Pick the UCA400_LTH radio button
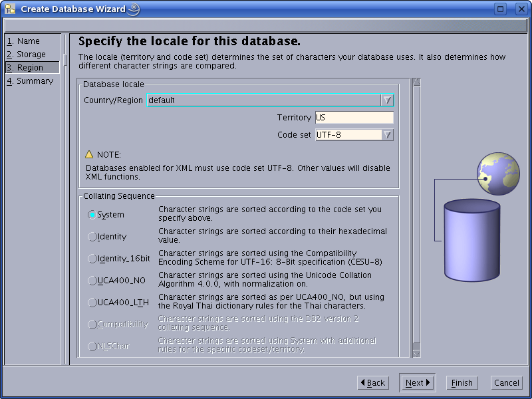 pyautogui.click(x=92, y=303)
